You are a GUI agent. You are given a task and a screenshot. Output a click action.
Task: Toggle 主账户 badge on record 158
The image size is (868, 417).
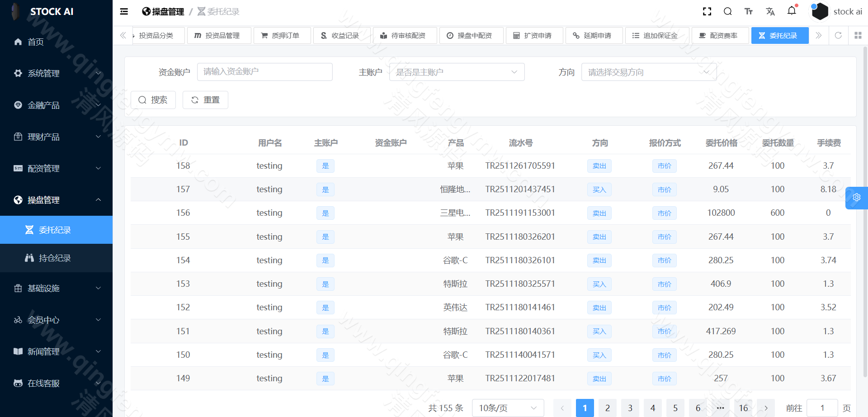click(x=325, y=166)
